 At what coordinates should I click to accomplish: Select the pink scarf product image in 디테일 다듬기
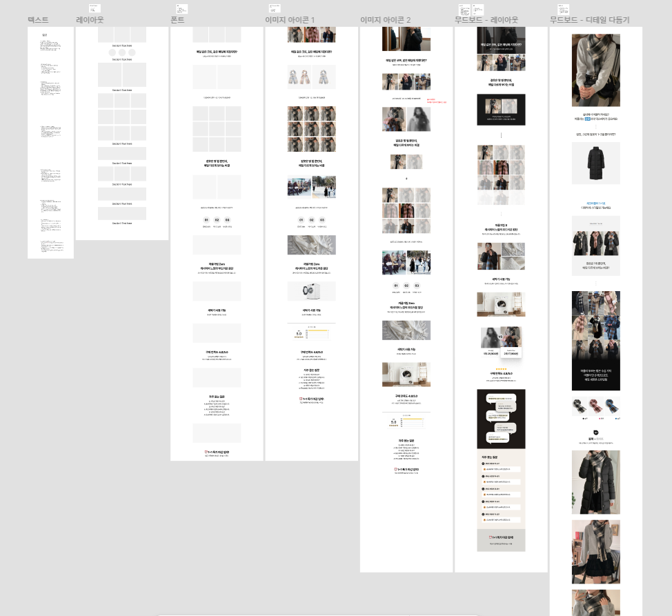point(595,406)
